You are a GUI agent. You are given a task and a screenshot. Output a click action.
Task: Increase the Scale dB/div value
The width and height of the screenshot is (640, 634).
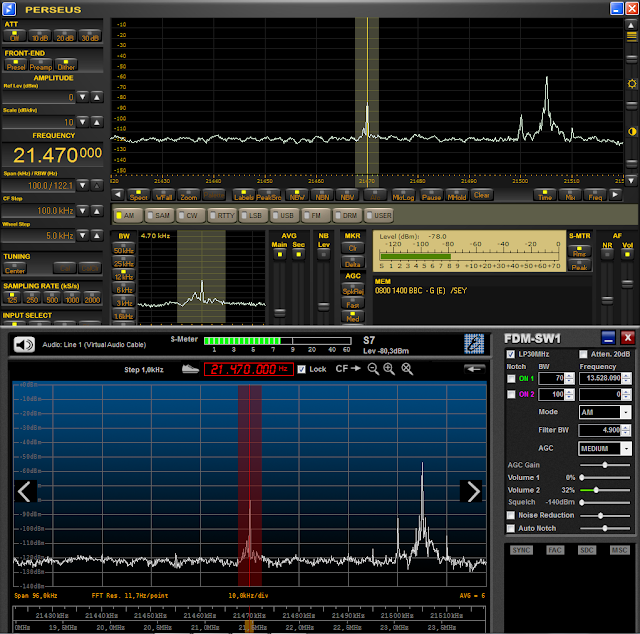(97, 122)
